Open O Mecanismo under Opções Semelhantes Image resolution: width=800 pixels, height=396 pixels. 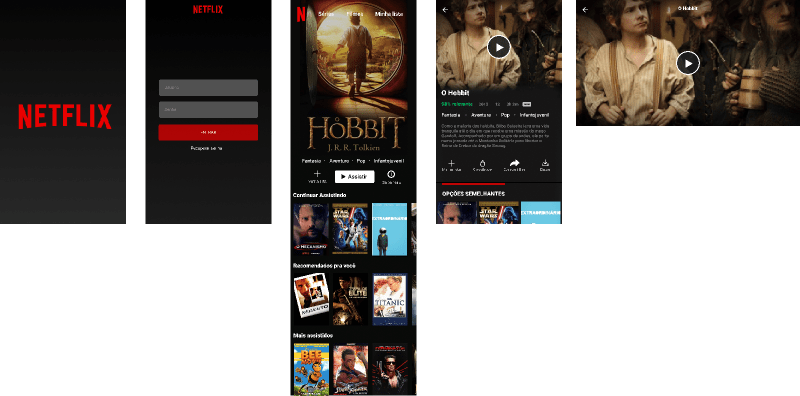point(457,212)
